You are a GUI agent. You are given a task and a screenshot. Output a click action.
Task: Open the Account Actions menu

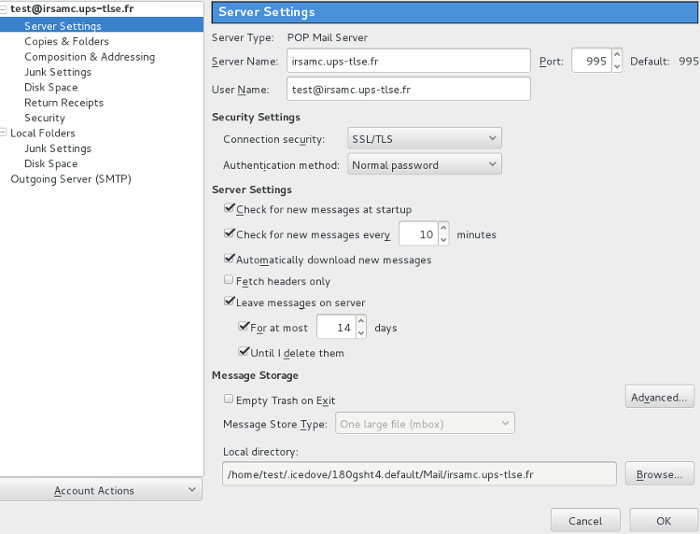101,490
